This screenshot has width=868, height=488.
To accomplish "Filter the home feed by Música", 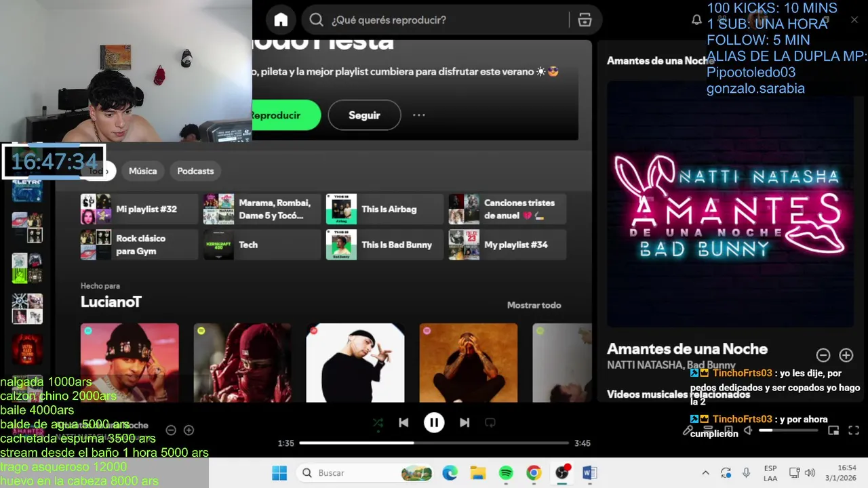I will coord(142,171).
